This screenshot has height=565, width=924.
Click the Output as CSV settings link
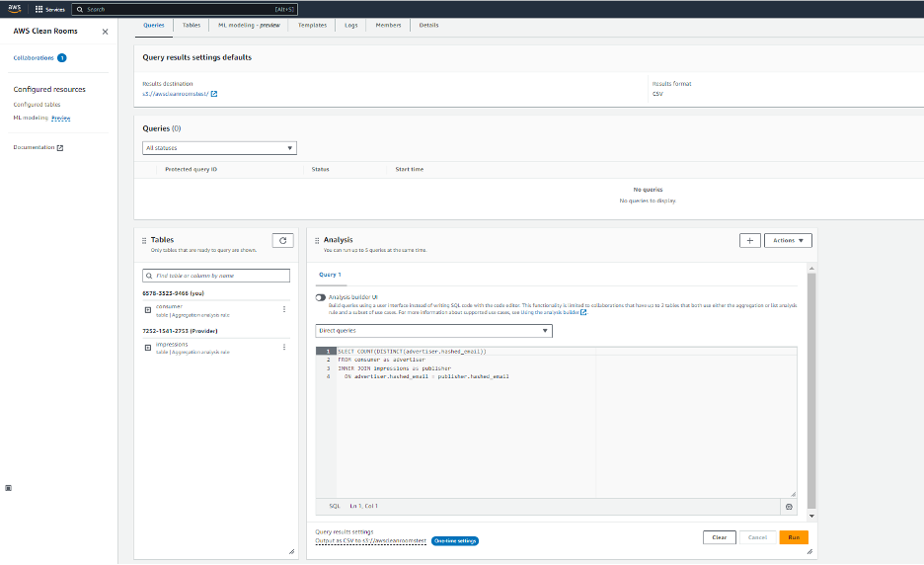click(370, 541)
